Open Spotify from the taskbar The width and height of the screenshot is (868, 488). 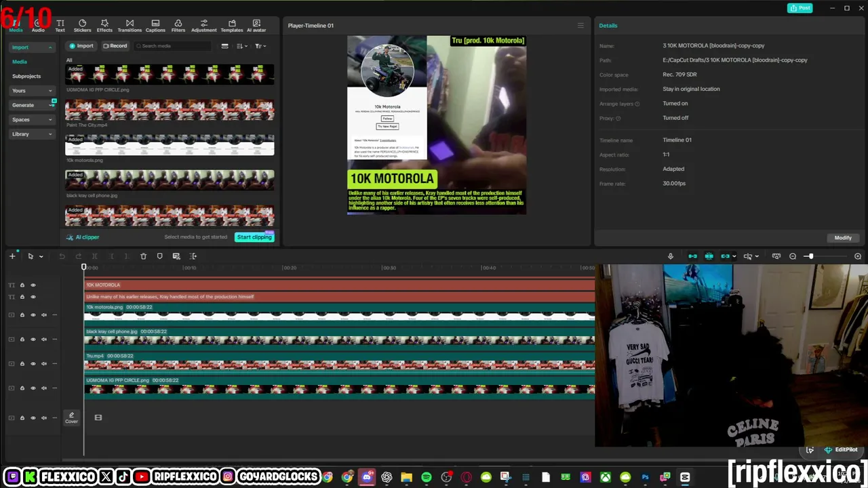tap(426, 477)
